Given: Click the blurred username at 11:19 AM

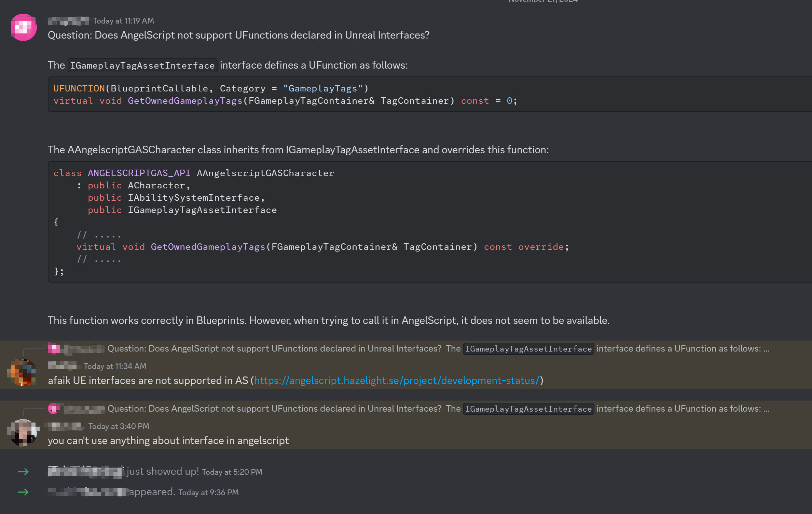Looking at the screenshot, I should click(68, 21).
